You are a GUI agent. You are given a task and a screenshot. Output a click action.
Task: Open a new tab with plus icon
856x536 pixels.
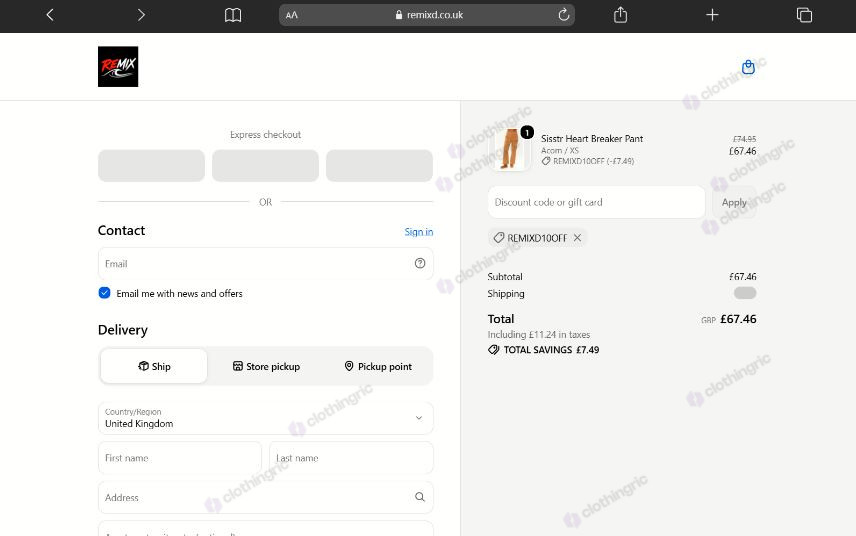click(x=712, y=15)
